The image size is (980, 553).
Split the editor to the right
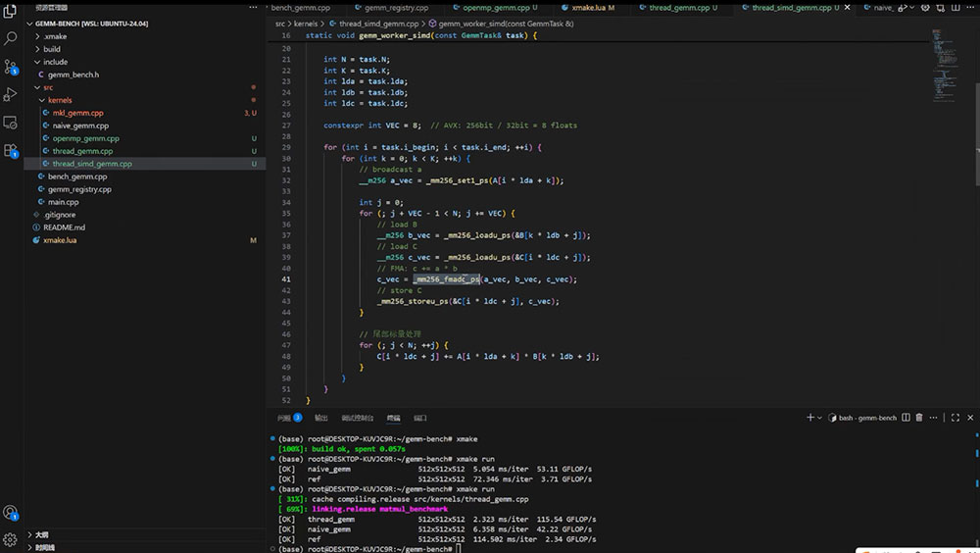pos(955,8)
